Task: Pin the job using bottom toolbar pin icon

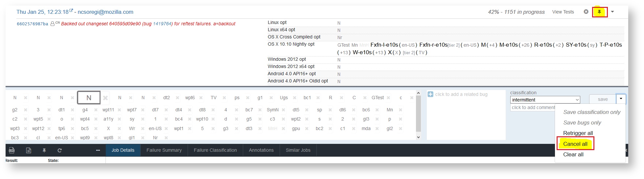Action: [x=44, y=150]
